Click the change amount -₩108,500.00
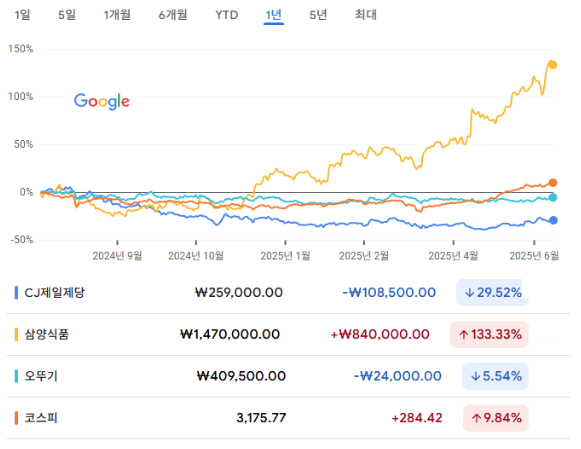The width and height of the screenshot is (581, 449). pyautogui.click(x=389, y=293)
